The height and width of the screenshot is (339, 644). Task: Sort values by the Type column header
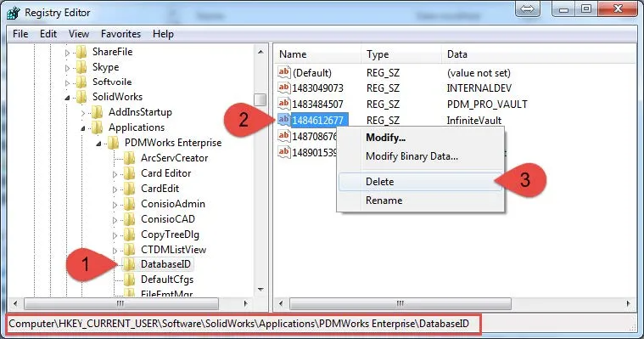[401, 54]
